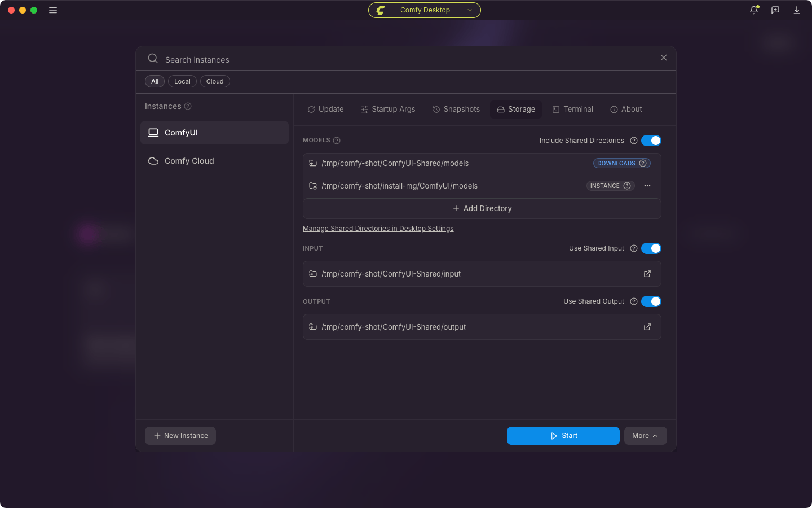
Task: Open the downloads arrow icon in title bar
Action: tap(797, 10)
